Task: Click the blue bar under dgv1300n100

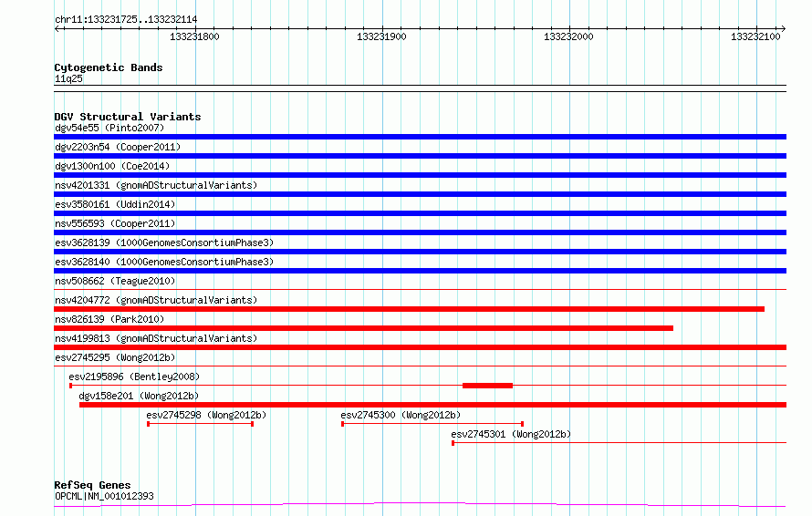Action: pyautogui.click(x=420, y=175)
